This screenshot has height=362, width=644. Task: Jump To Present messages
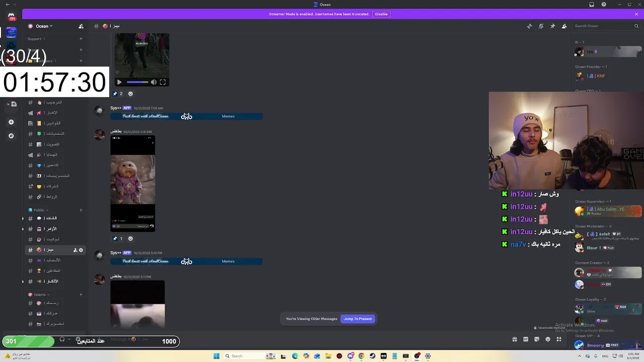(358, 319)
